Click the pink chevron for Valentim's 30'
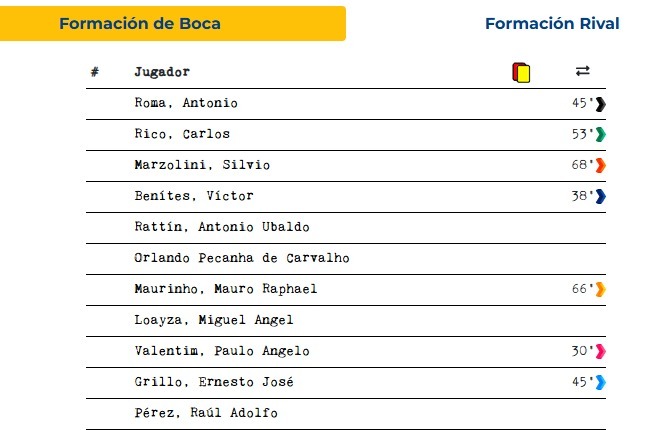Screen dimensions: 671x430 (x=600, y=351)
